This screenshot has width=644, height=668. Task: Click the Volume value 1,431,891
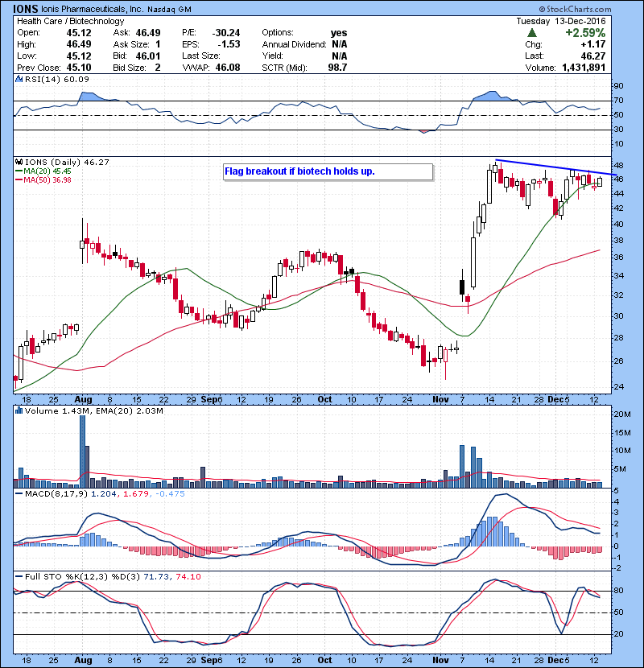(584, 68)
